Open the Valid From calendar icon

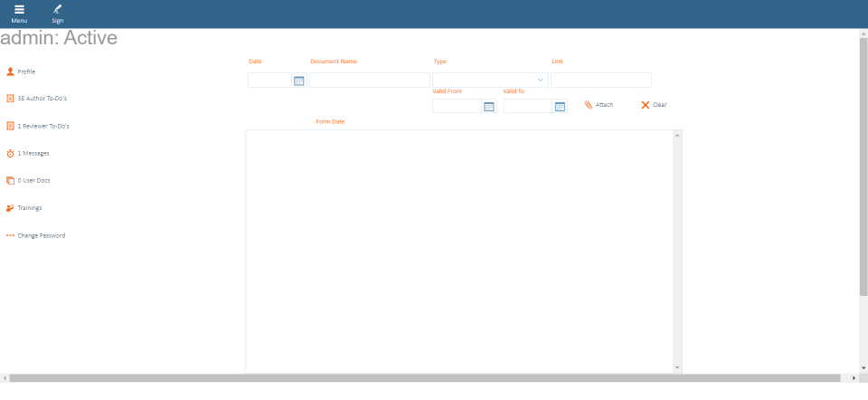tap(489, 107)
